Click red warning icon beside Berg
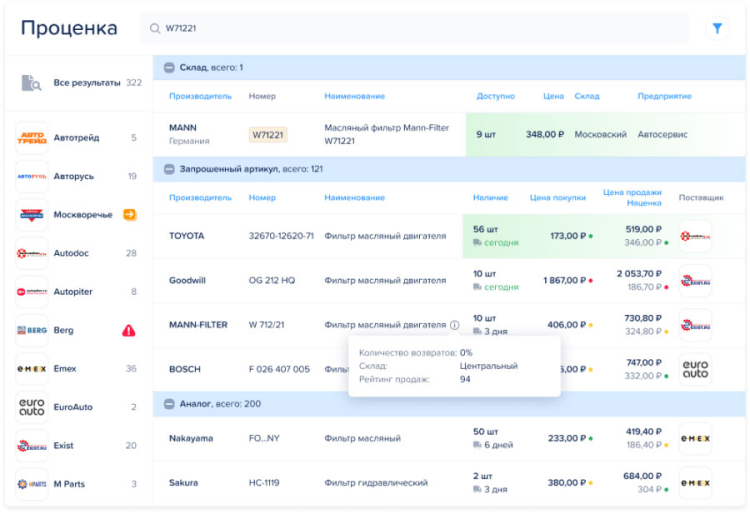 click(129, 330)
